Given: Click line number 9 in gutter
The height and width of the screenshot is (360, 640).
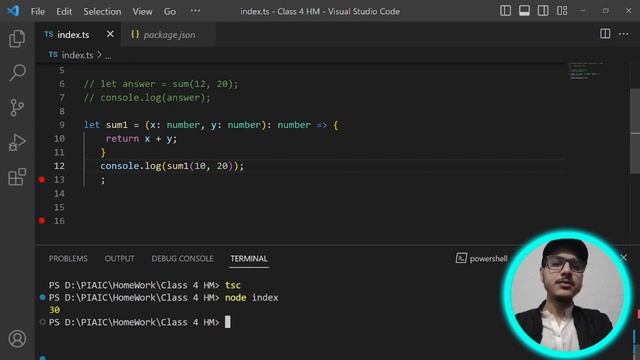Looking at the screenshot, I should pos(62,125).
